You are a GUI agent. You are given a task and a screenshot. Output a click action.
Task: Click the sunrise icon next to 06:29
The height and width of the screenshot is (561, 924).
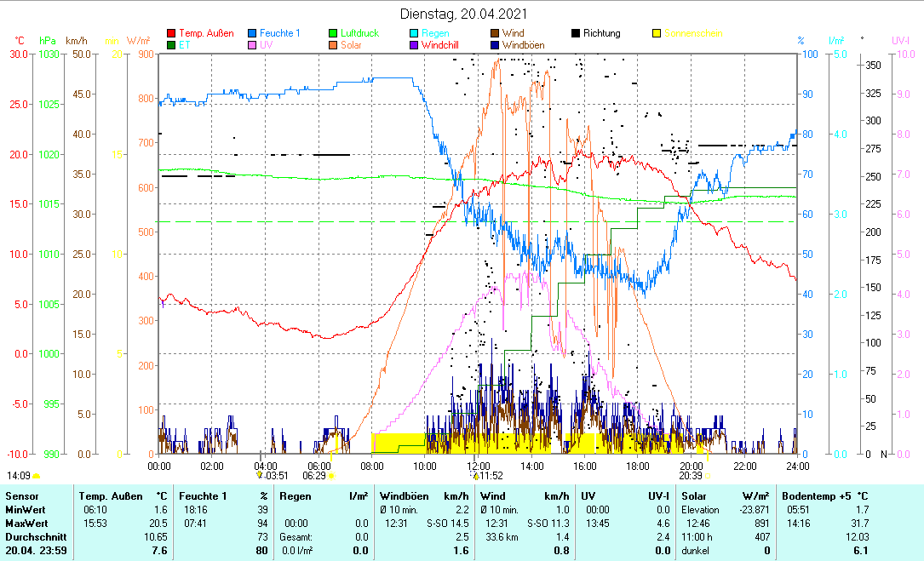tap(330, 476)
